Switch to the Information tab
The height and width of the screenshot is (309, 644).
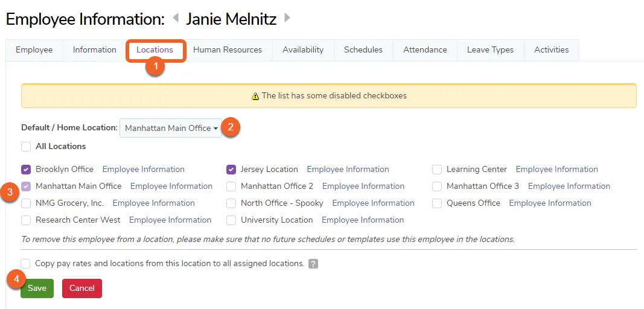coord(95,49)
